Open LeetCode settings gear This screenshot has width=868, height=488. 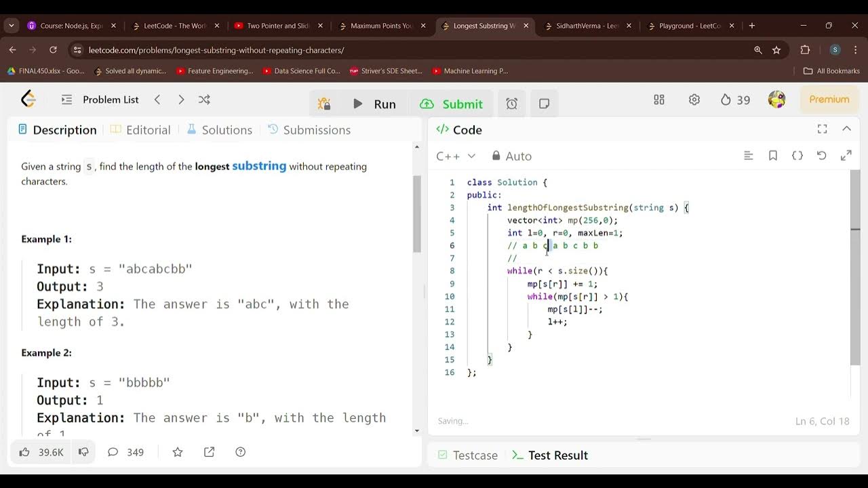[694, 100]
